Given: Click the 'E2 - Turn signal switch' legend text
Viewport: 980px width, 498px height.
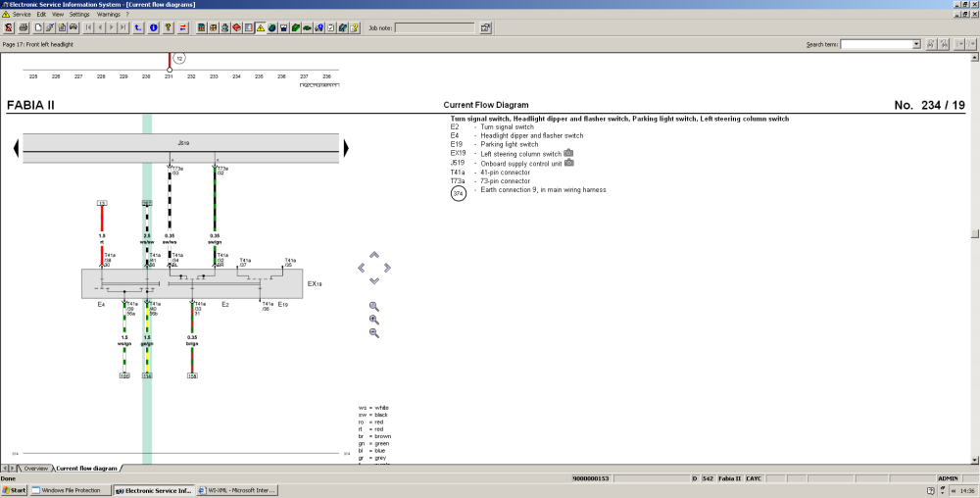Looking at the screenshot, I should coord(492,126).
